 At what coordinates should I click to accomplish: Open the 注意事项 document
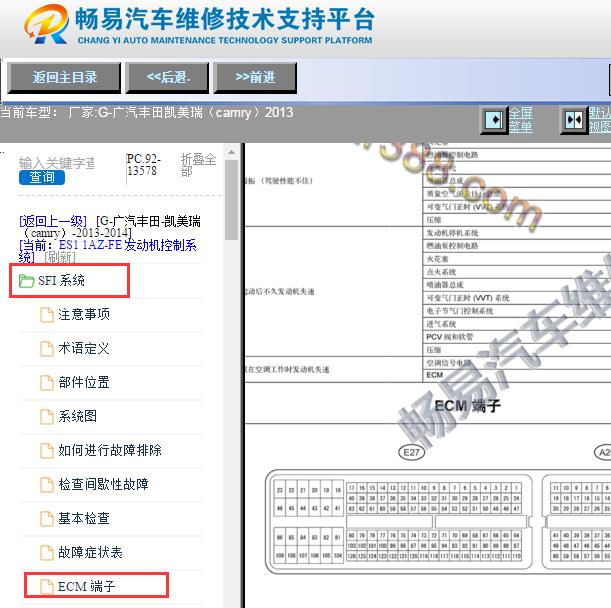[84, 314]
